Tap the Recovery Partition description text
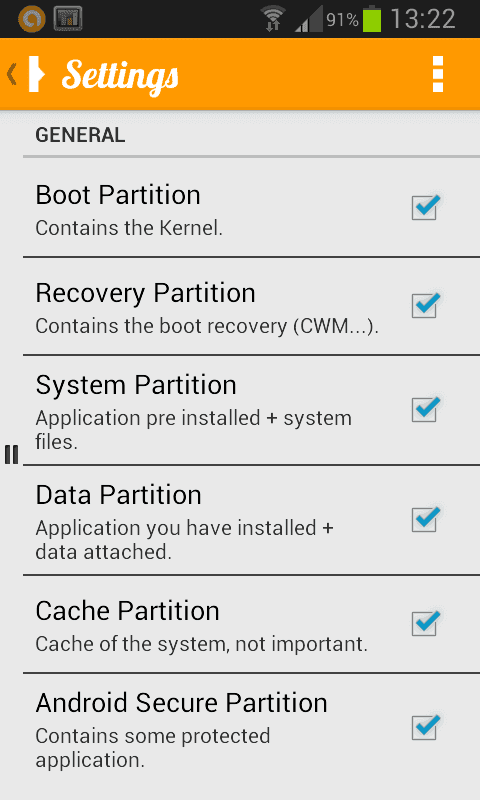 click(207, 326)
